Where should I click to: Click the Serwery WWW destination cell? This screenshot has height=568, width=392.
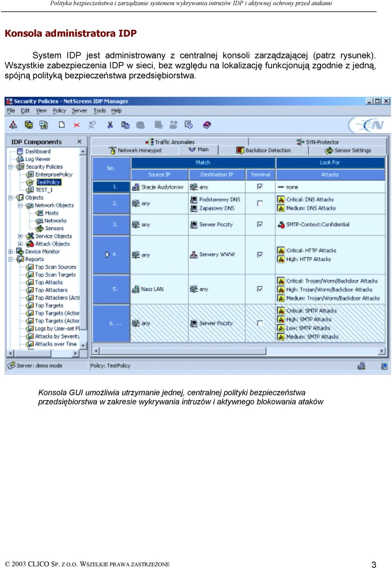(217, 254)
